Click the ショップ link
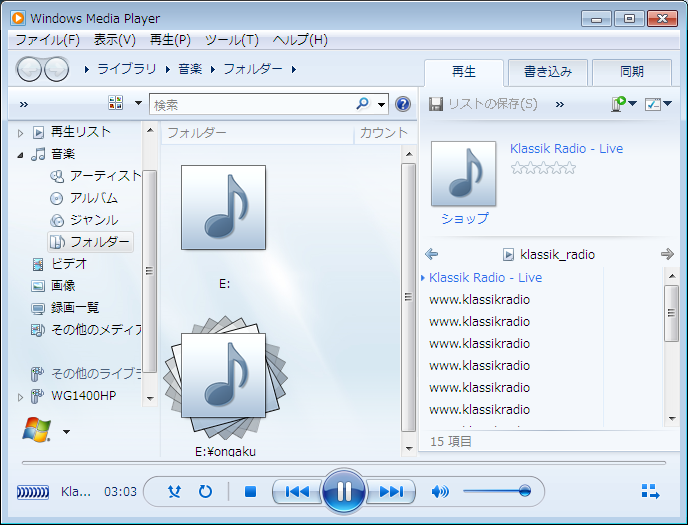The width and height of the screenshot is (688, 525). tap(465, 218)
